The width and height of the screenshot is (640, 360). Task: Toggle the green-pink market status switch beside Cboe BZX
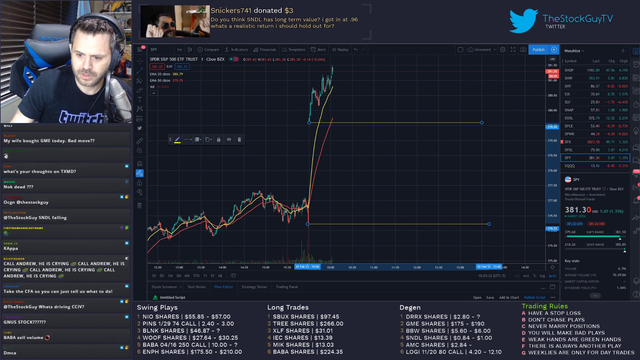coord(234,59)
